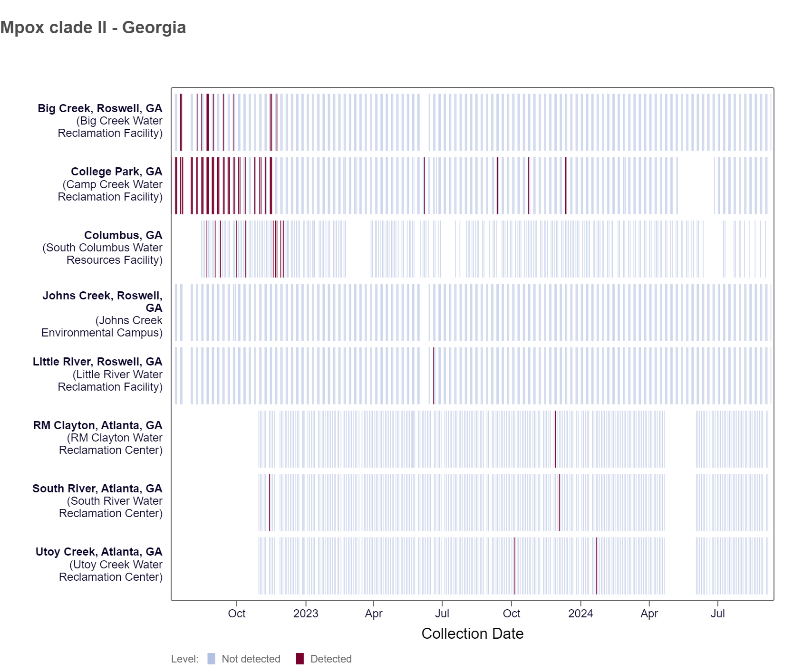Click the "Level:" legend heading
Screen dimensions: 793x672
pos(185,659)
